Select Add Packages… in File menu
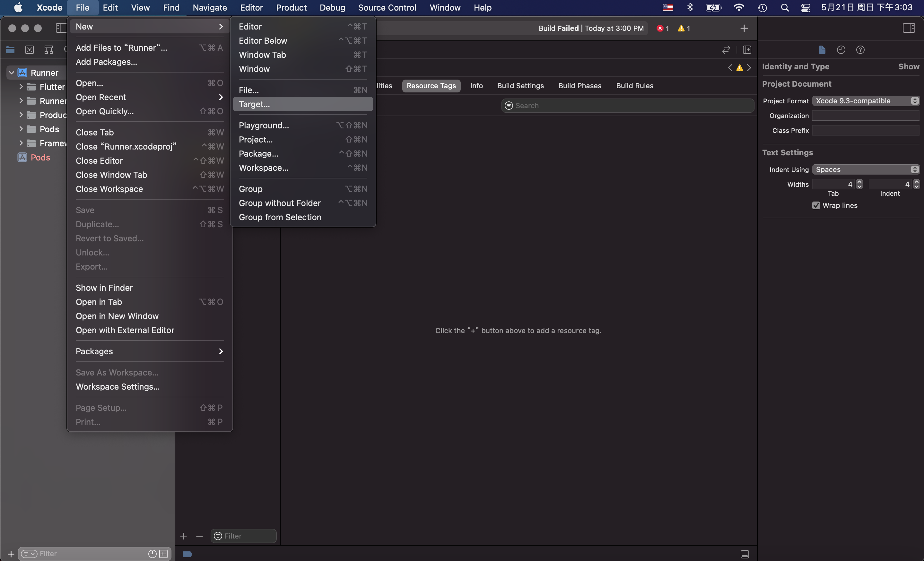The width and height of the screenshot is (924, 561). (x=149, y=62)
